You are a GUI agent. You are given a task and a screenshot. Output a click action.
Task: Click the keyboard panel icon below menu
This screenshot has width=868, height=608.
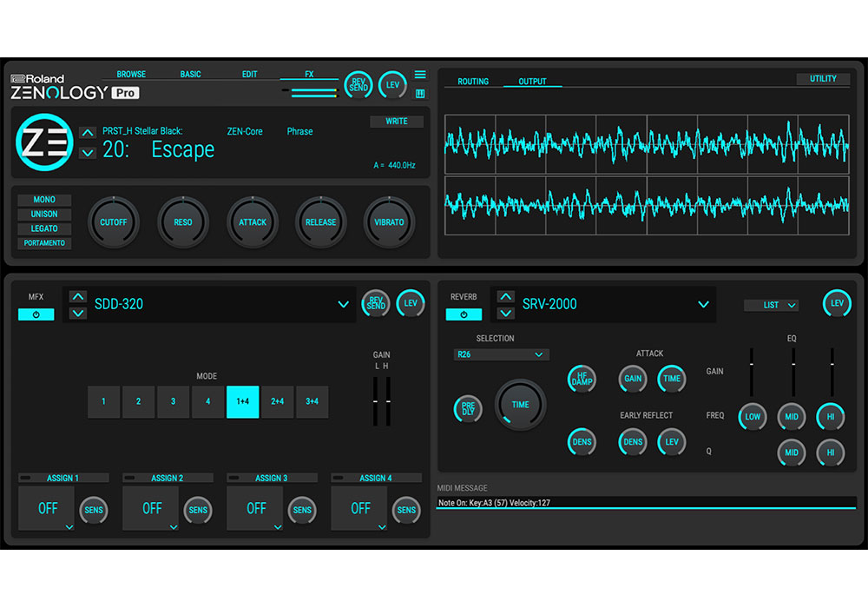point(420,94)
